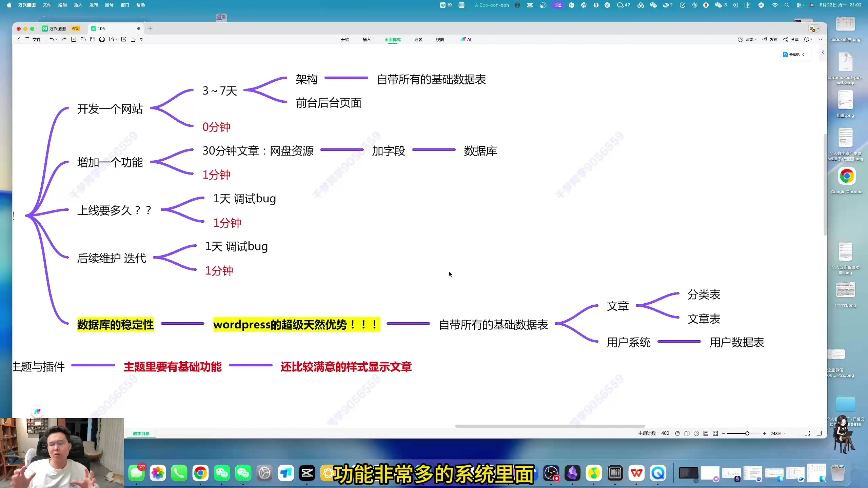Switch to the 插入 ribbon tab
The height and width of the screenshot is (488, 868).
pos(367,40)
